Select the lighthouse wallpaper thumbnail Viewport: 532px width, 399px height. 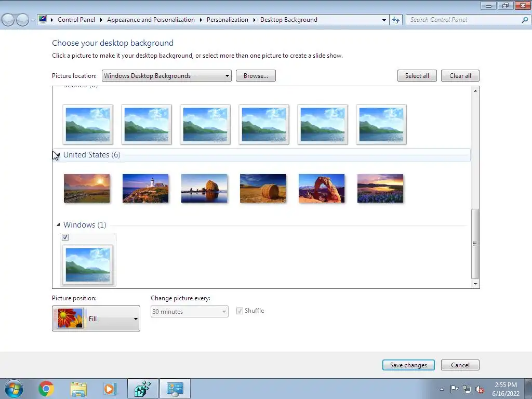pyautogui.click(x=145, y=188)
